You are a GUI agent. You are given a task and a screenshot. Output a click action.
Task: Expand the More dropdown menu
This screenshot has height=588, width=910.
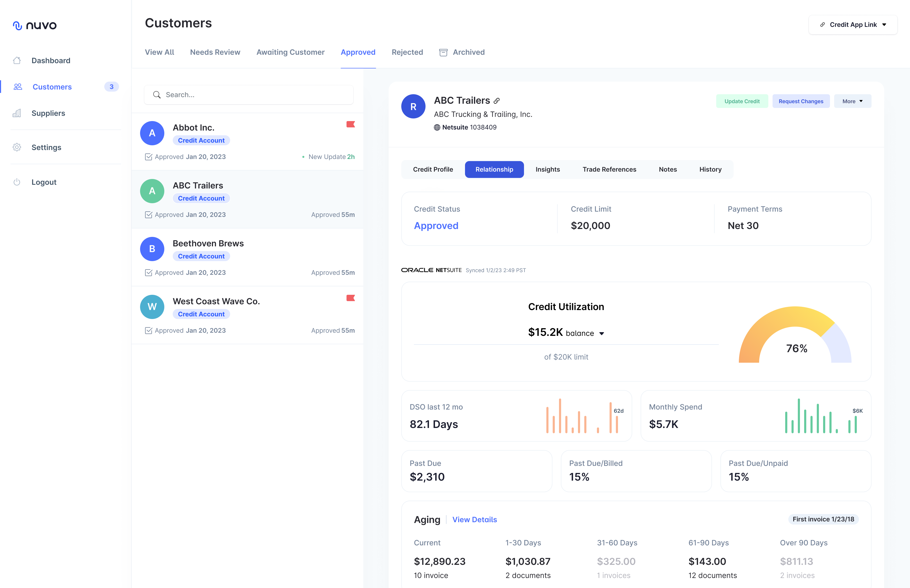tap(852, 101)
